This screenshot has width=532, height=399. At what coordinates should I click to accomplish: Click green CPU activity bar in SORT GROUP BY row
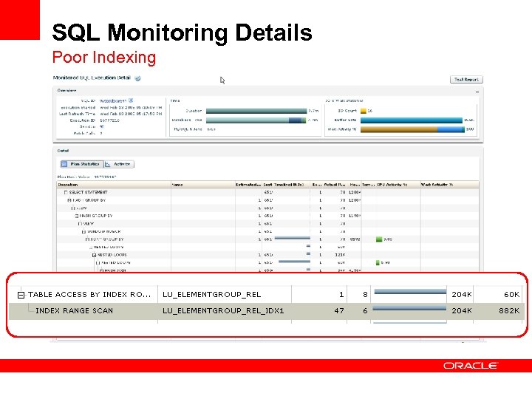(x=379, y=239)
